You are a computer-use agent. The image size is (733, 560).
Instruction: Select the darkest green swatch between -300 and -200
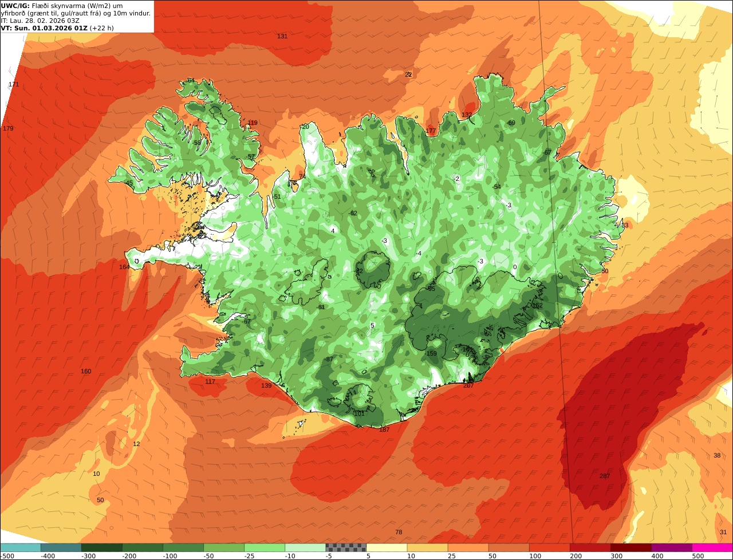pos(102,548)
